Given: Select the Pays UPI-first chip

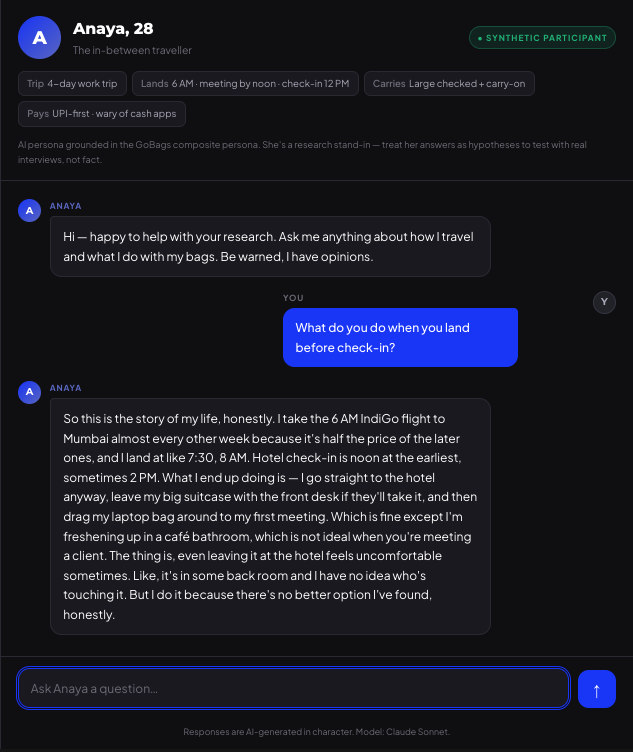Looking at the screenshot, I should click(102, 114).
